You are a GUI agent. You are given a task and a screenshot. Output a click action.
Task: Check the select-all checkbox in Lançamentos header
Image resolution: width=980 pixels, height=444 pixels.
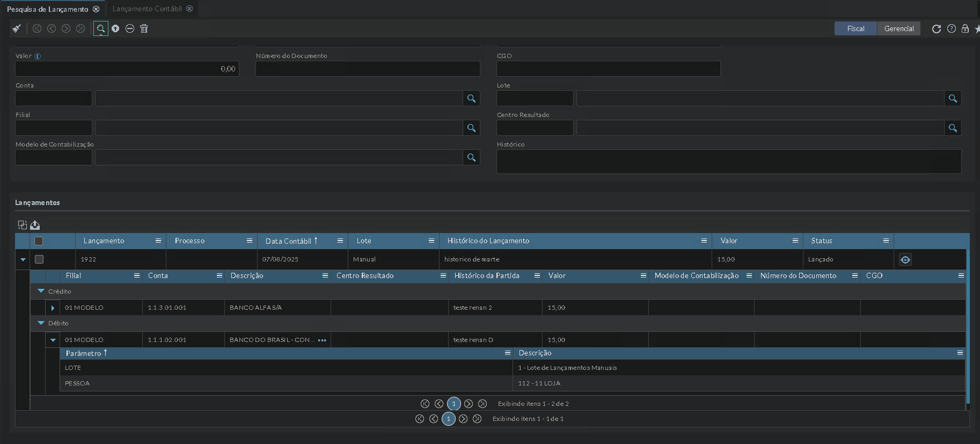click(39, 241)
